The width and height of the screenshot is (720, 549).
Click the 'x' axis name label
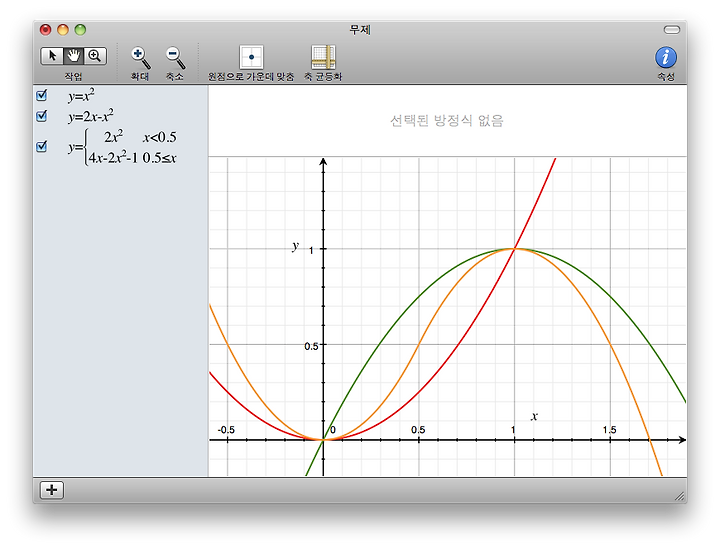(534, 416)
